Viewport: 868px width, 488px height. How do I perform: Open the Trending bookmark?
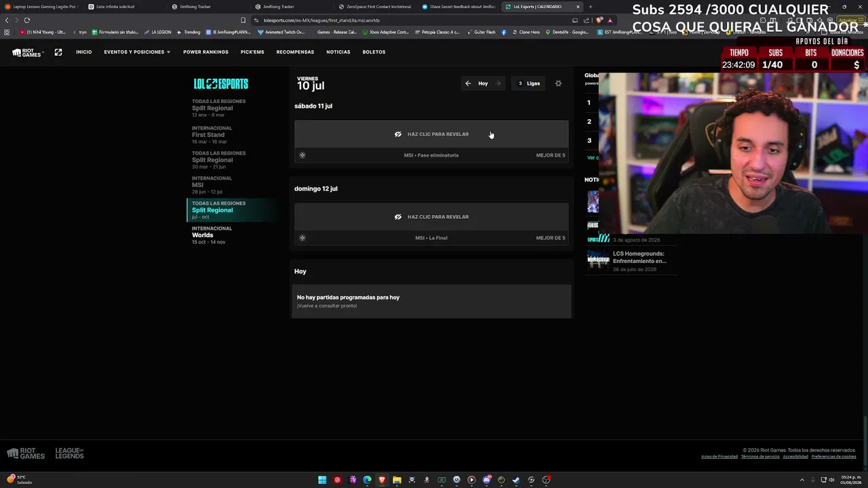coord(189,32)
